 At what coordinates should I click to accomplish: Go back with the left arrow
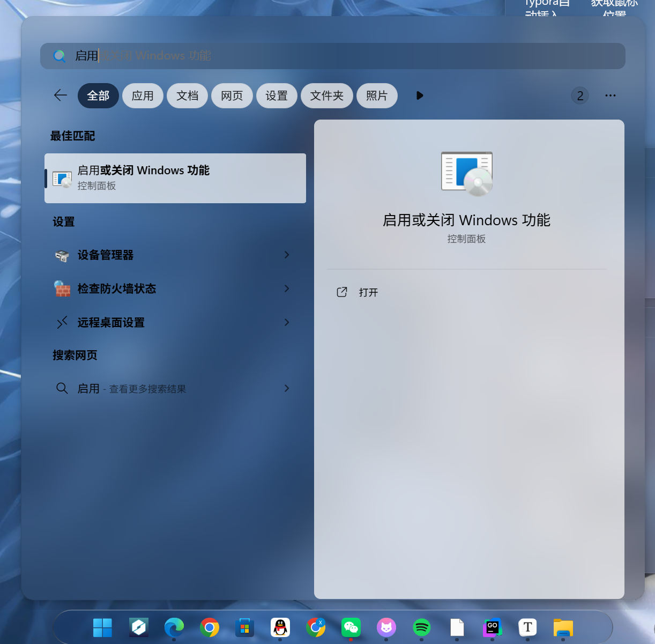[60, 95]
